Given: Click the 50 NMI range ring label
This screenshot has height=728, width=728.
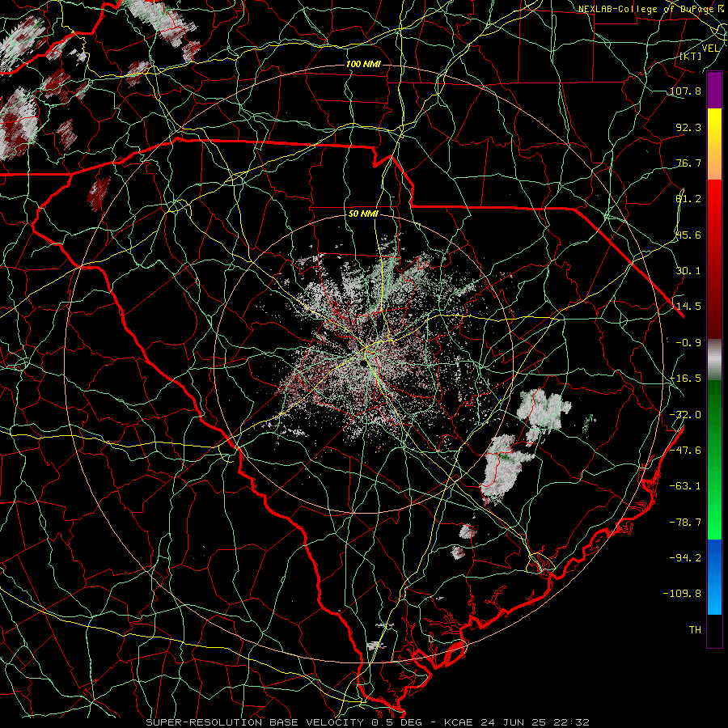Looking at the screenshot, I should 363,214.
